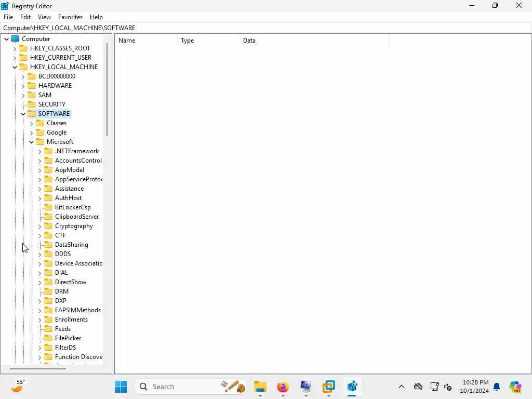Viewport: 532px width, 399px height.
Task: Select the Device Association key
Action: (78, 263)
